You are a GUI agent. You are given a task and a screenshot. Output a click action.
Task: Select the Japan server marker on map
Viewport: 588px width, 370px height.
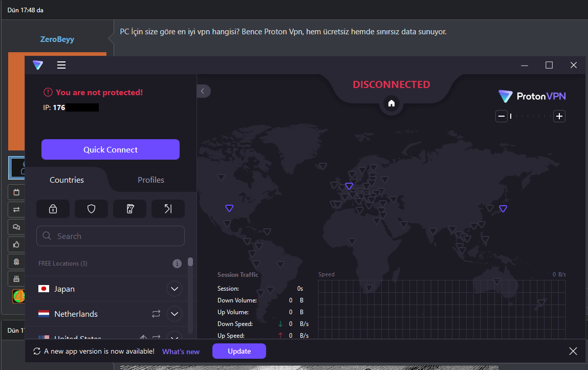click(503, 208)
